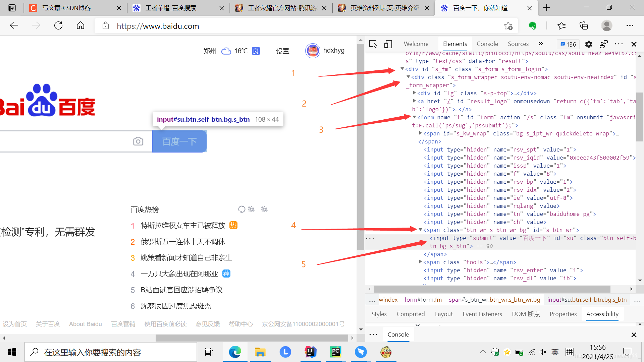Select the inspect element picker tool

pyautogui.click(x=373, y=44)
